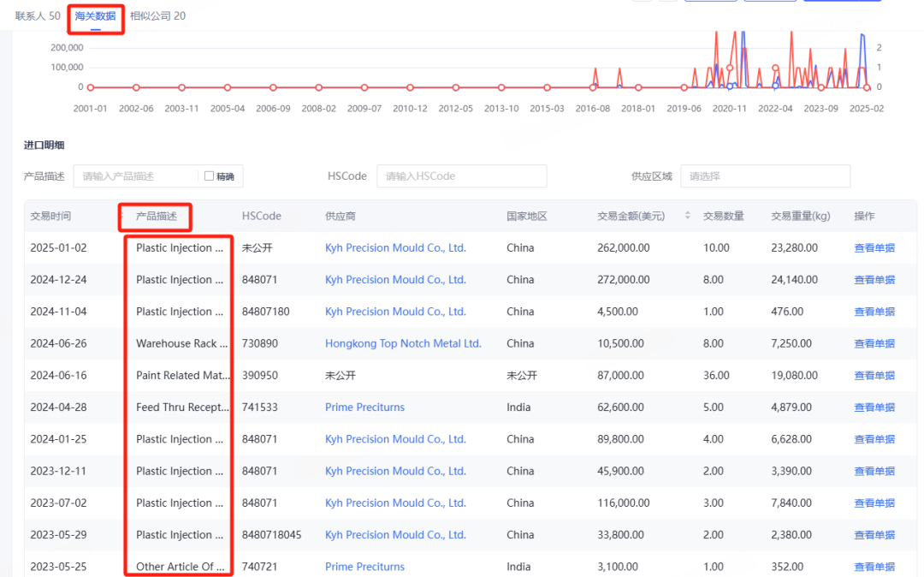Click the HSCode column header
This screenshot has width=924, height=577.
tap(261, 216)
